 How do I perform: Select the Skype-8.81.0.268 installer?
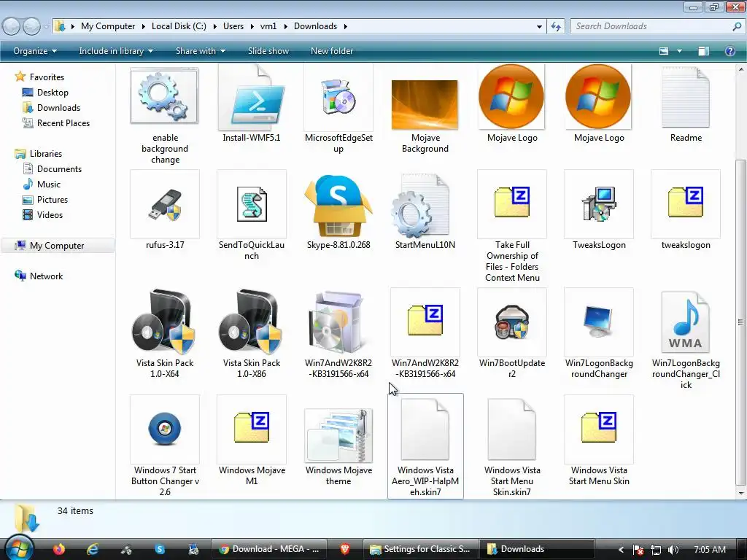[338, 205]
